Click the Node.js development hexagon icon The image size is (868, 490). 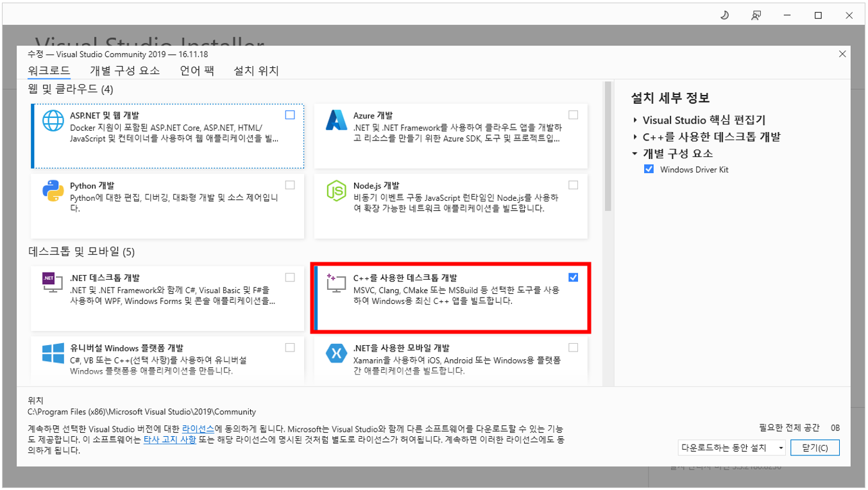click(336, 191)
